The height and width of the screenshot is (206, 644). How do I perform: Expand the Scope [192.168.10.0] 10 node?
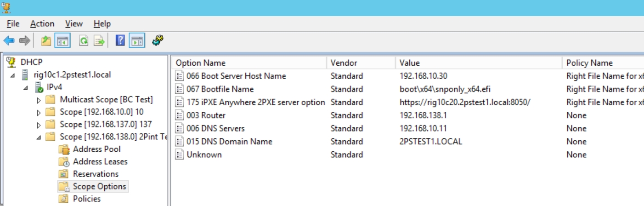[x=39, y=112]
